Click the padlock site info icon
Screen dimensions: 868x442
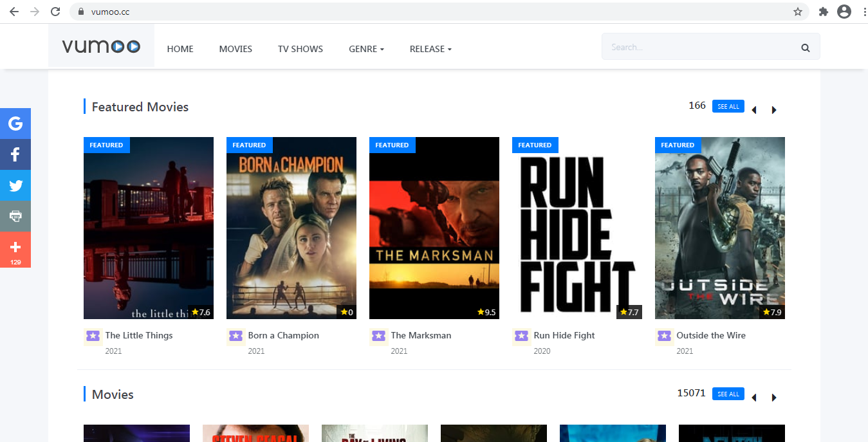coord(80,12)
